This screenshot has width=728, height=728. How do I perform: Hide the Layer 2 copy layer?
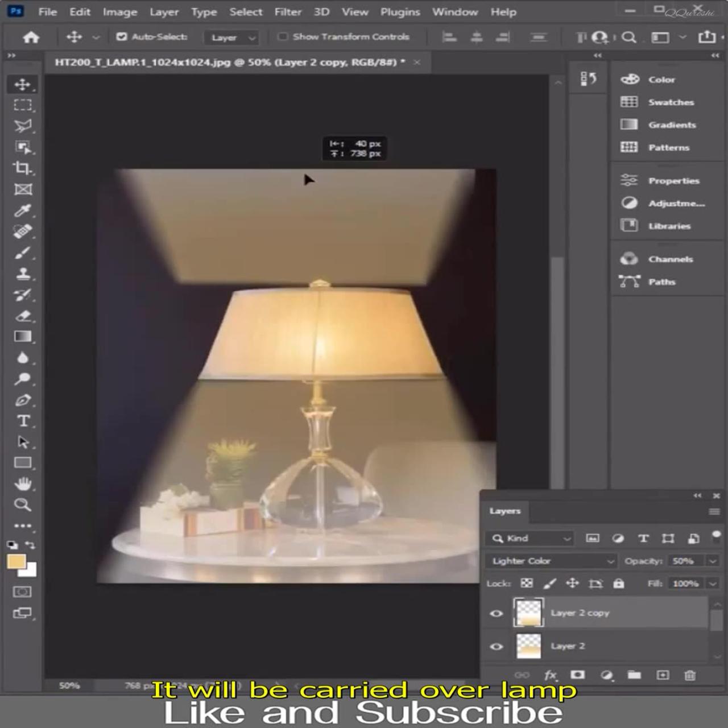tap(497, 614)
